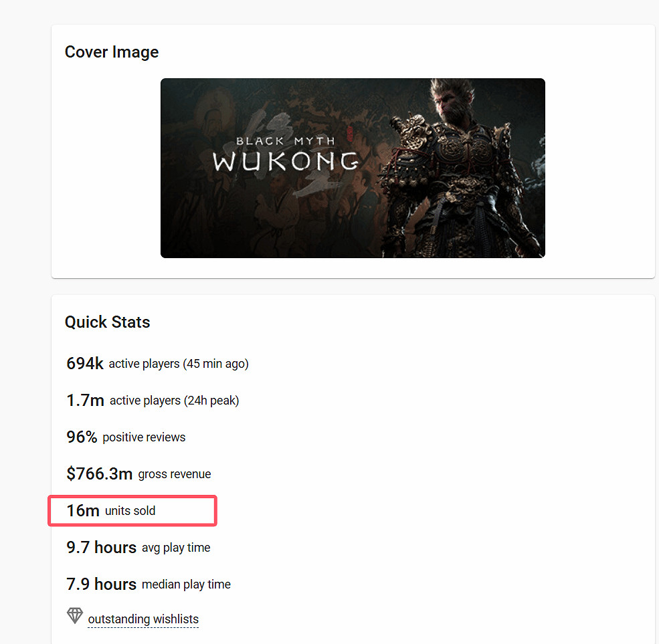Viewport: 659px width, 644px height.
Task: Click the 45 min ago timestamp text
Action: coord(214,364)
